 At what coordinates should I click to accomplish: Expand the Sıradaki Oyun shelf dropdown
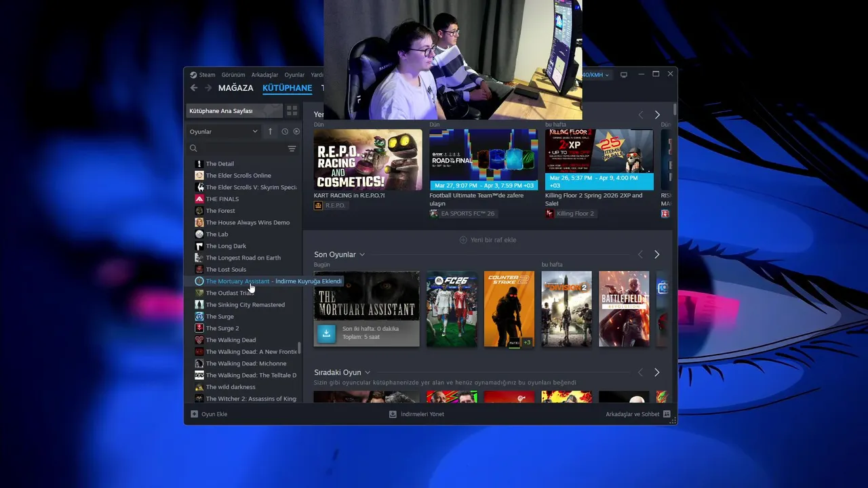(x=368, y=373)
